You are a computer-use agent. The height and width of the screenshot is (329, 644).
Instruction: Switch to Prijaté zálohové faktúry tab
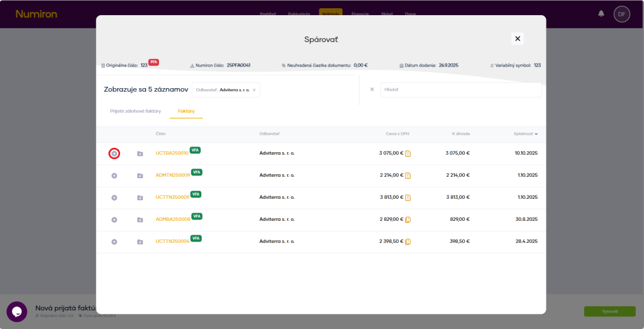point(135,111)
